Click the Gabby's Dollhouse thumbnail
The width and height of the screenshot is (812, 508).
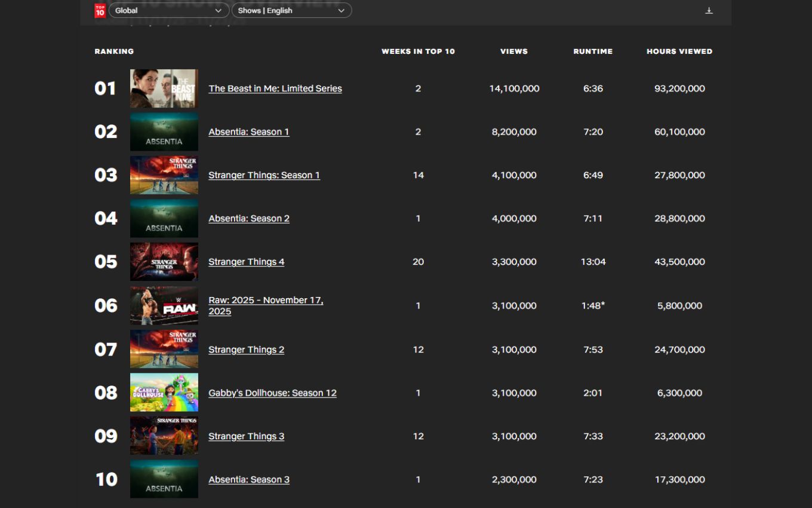pyautogui.click(x=164, y=392)
